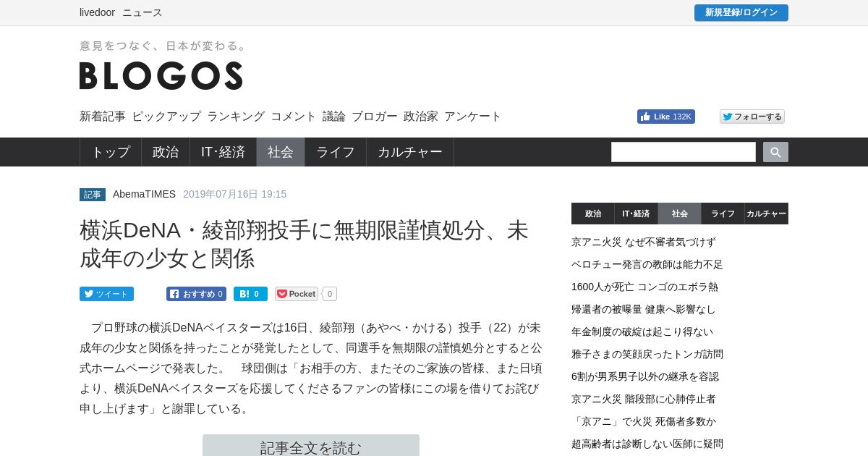Go to 議論
868x456 pixels.
(334, 116)
